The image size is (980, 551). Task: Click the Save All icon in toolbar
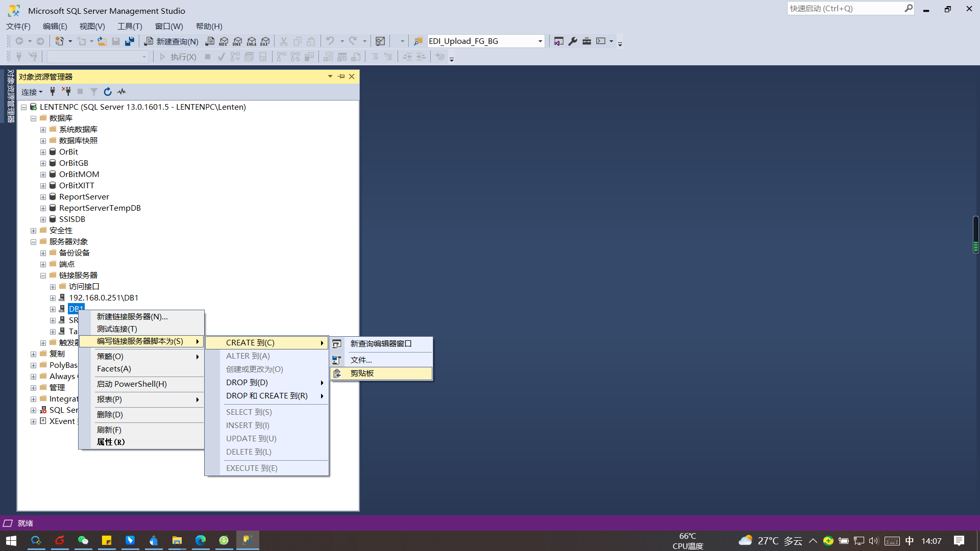click(x=130, y=41)
